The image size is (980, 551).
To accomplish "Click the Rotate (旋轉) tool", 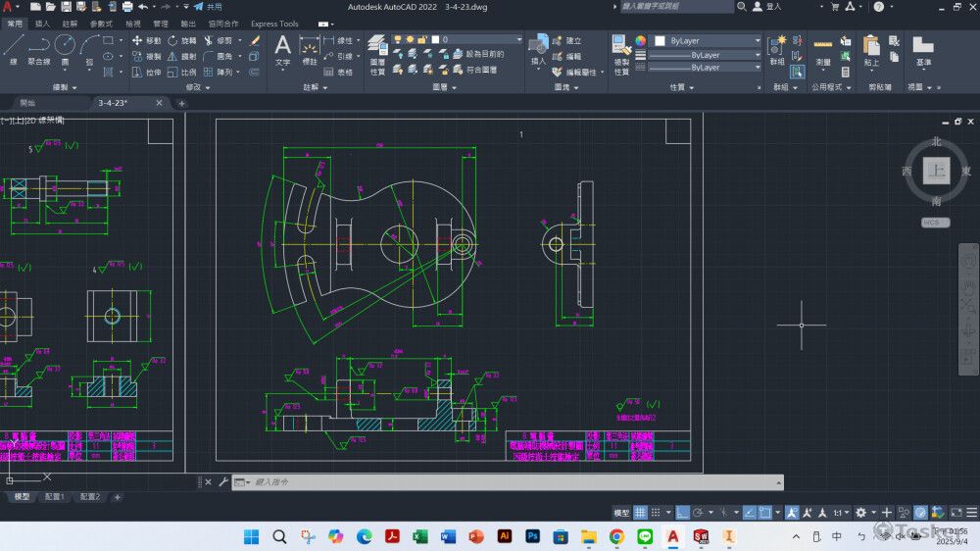I will pyautogui.click(x=182, y=40).
